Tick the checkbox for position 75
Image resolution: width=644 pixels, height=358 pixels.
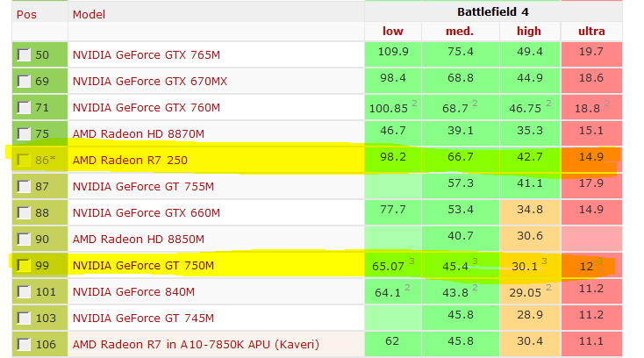tap(24, 133)
